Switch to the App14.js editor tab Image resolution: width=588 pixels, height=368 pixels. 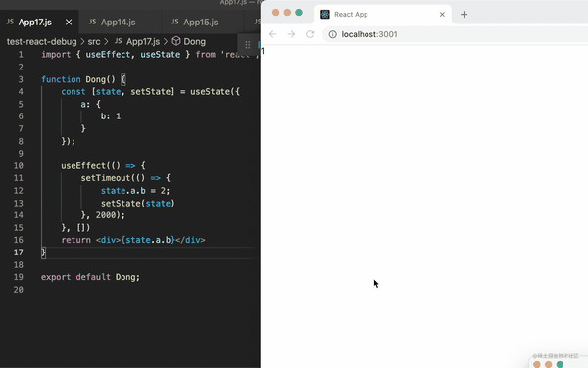tap(120, 23)
